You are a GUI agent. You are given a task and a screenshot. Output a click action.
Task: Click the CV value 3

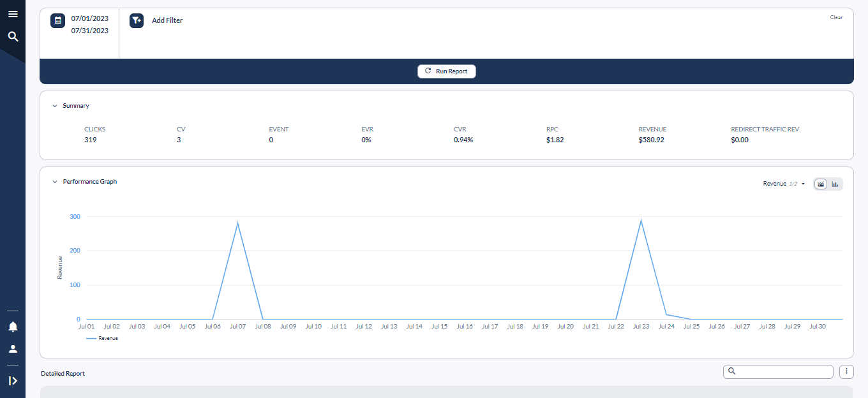tap(179, 140)
